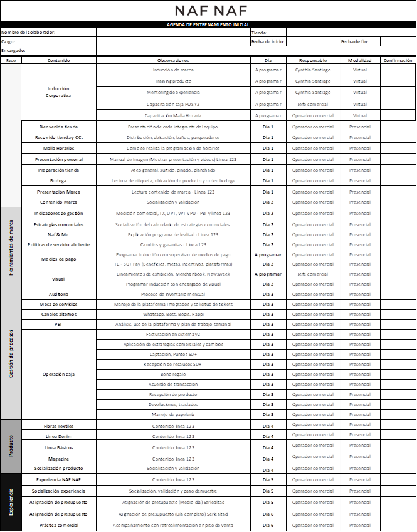Image resolution: width=417 pixels, height=532 pixels.
Task: Select the 'Presentación Marca' cell
Action: [59, 192]
